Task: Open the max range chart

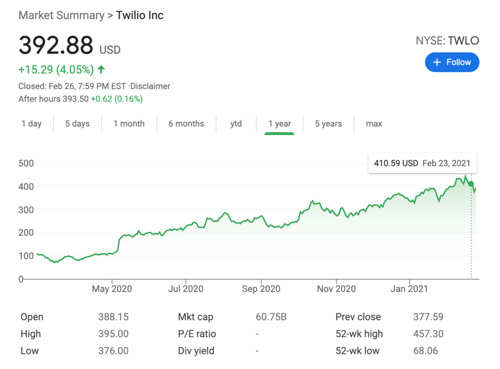Action: point(374,124)
